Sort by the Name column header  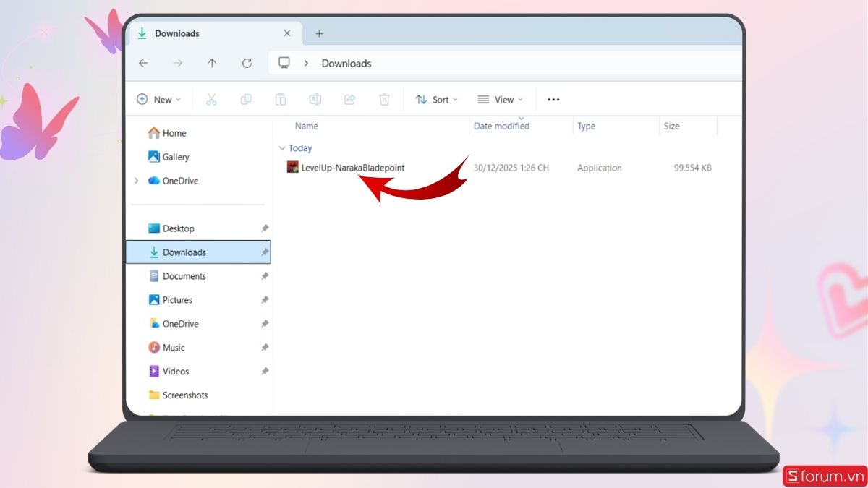point(307,126)
